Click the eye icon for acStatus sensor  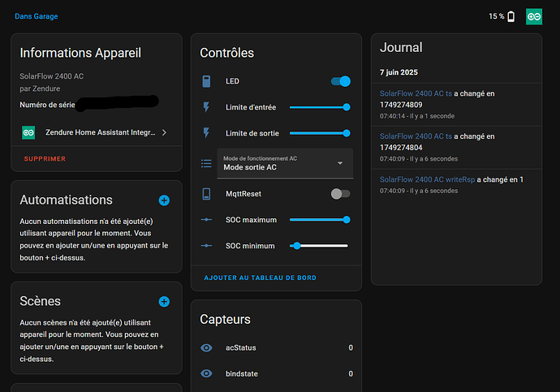[x=206, y=347]
